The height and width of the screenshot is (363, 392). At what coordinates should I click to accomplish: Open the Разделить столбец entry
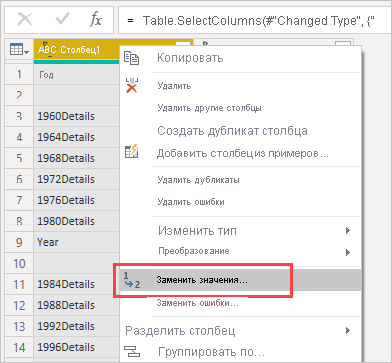tap(180, 331)
